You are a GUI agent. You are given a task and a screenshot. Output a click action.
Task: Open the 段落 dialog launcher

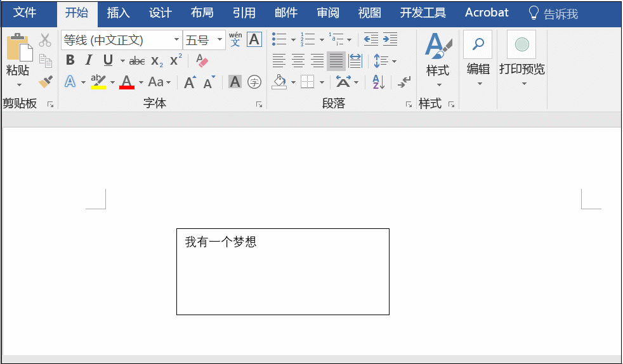[x=409, y=105]
